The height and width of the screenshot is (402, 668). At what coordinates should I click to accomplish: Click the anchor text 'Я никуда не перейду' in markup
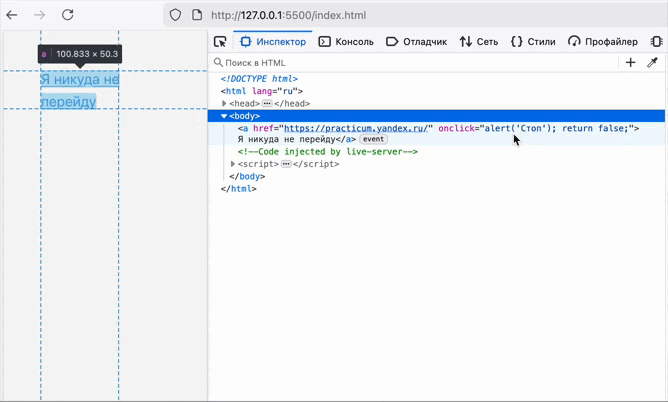coord(286,139)
